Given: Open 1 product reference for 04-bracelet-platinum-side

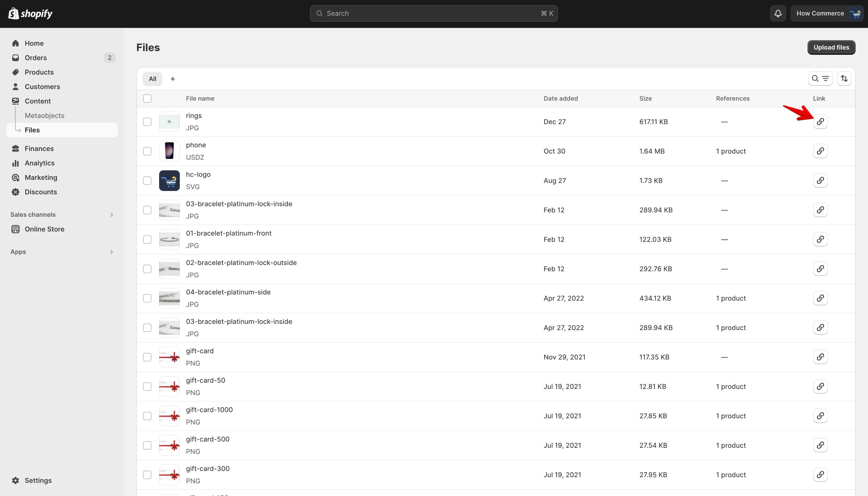Looking at the screenshot, I should [x=731, y=298].
